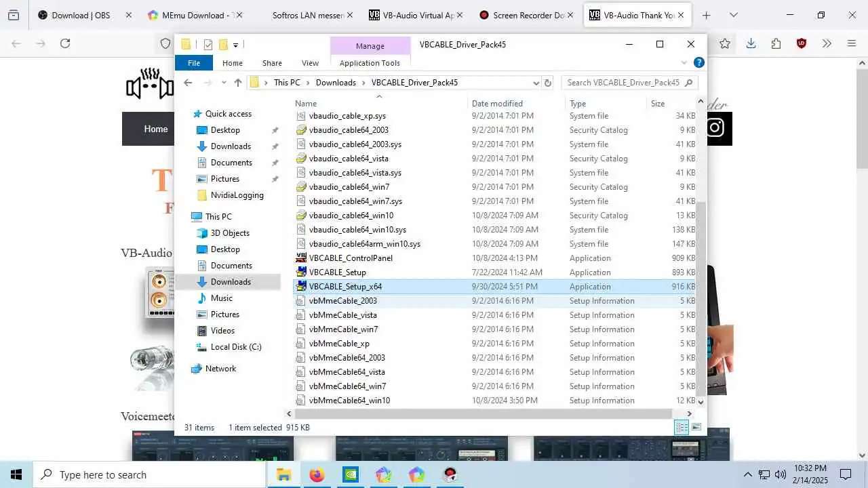Click quick access toolbar properties checkbox icon
The image size is (868, 488).
tap(208, 45)
